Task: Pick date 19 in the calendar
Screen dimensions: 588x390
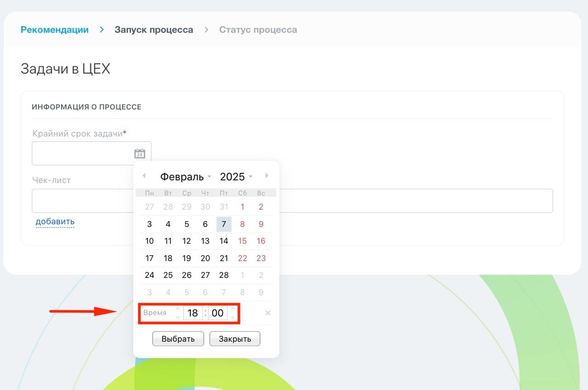Action: 187,258
